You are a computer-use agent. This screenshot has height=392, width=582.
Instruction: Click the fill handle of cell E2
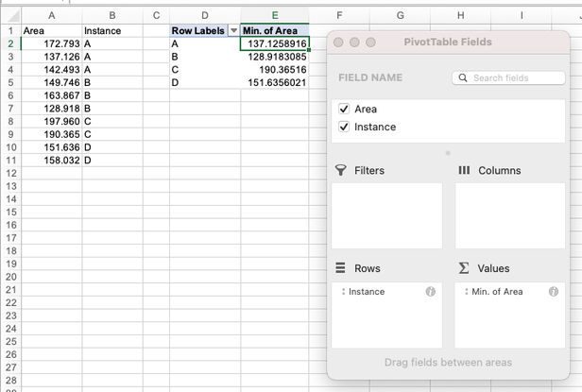[x=309, y=50]
